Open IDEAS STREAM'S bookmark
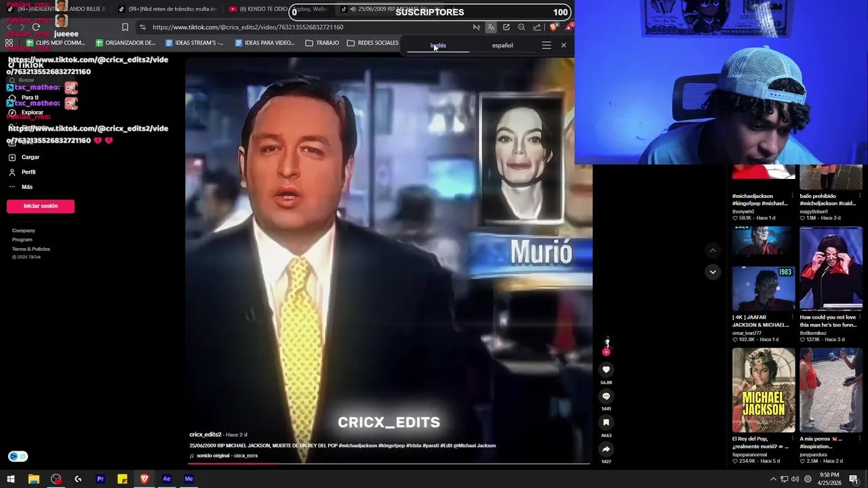Viewport: 868px width, 488px height. point(195,43)
